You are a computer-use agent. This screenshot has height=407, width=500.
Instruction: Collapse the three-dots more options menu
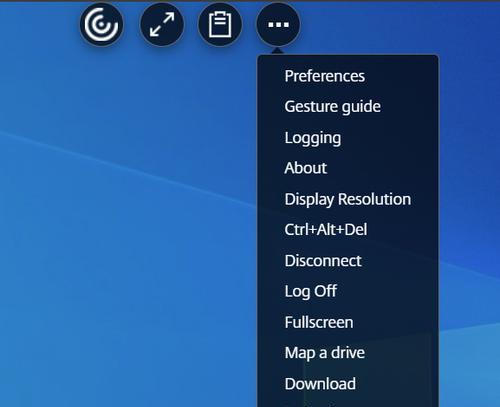click(x=278, y=24)
